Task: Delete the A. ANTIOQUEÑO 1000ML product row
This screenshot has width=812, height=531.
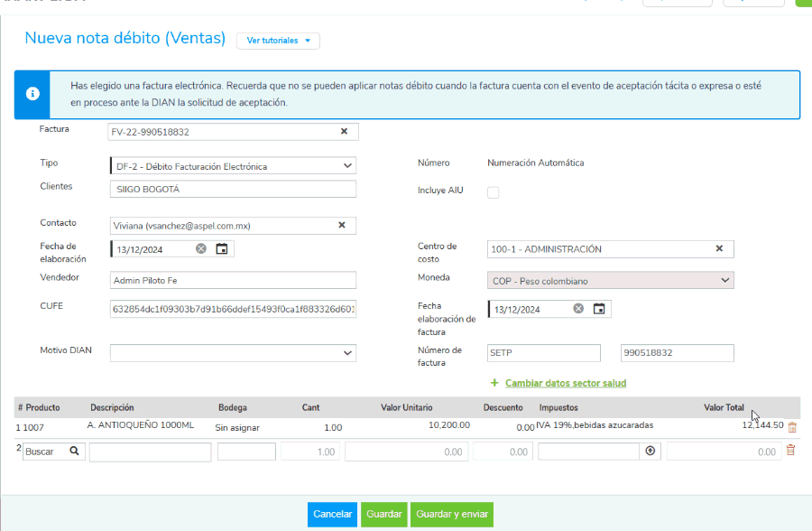Action: tap(792, 427)
